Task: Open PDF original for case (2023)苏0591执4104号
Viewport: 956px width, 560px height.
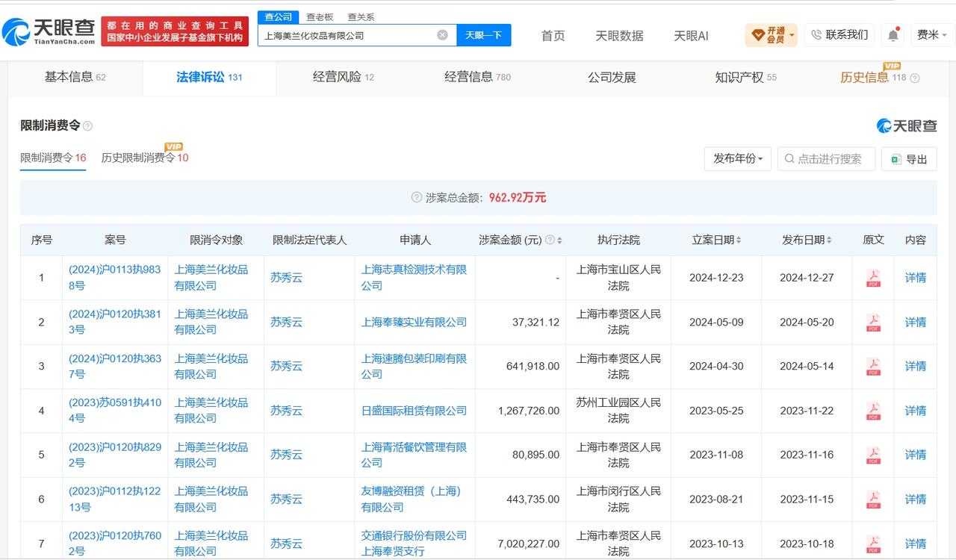Action: click(x=873, y=411)
